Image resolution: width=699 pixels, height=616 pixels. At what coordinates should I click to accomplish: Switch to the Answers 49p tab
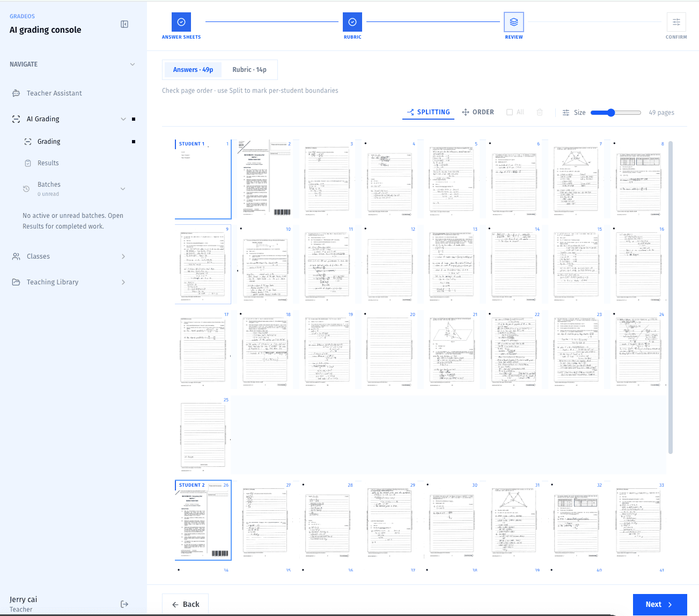click(x=193, y=70)
